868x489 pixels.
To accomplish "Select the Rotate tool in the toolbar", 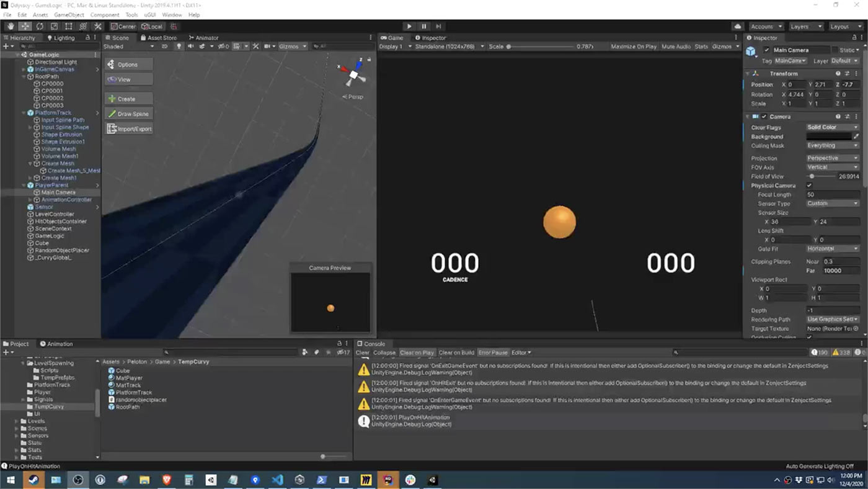I will pyautogui.click(x=40, y=27).
